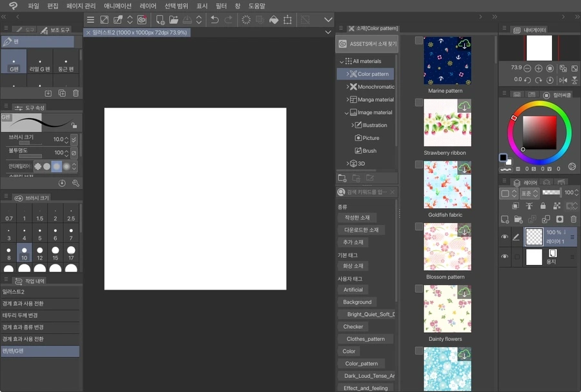Create new raster layer icon
581x392 pixels.
pyautogui.click(x=505, y=219)
